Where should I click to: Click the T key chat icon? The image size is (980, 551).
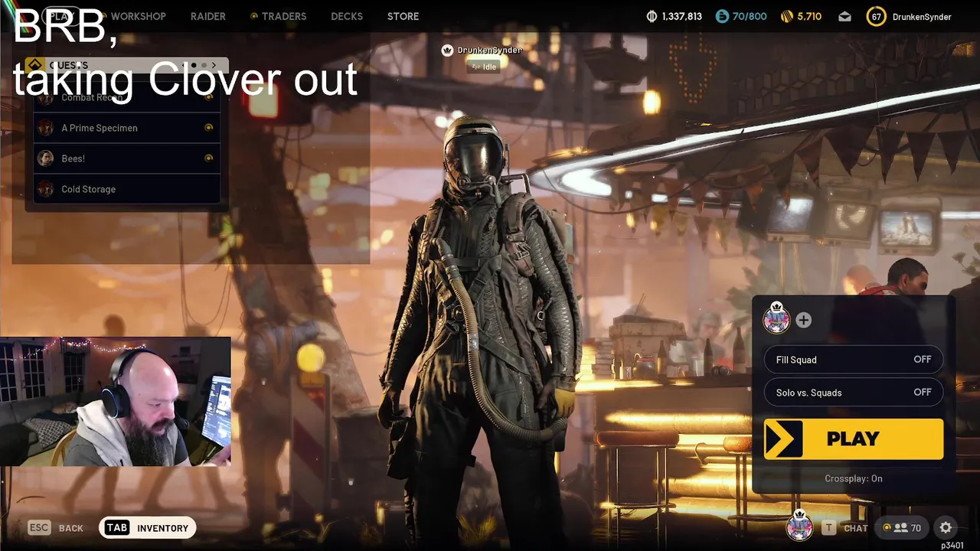828,527
